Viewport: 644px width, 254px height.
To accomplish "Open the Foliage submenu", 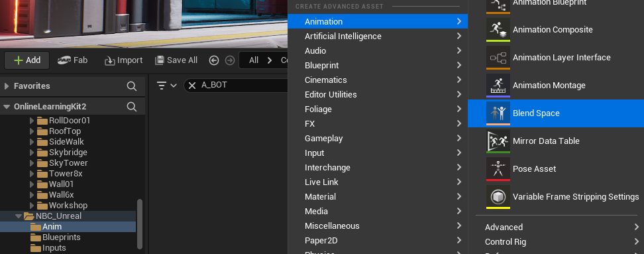I will (378, 109).
